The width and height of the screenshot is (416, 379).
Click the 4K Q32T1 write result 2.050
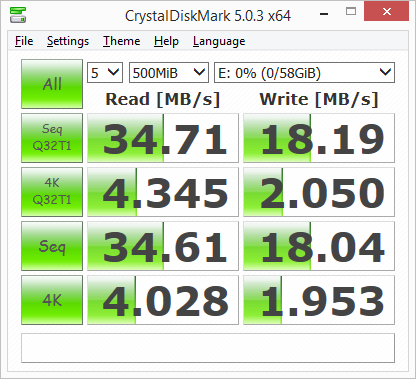(319, 192)
